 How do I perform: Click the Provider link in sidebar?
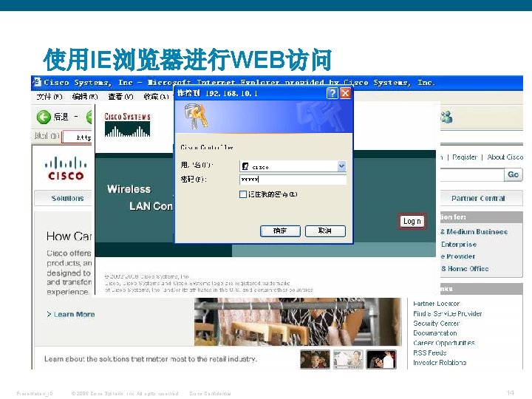(x=458, y=256)
